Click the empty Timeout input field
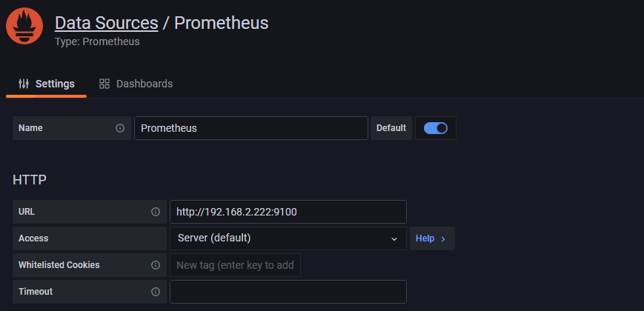This screenshot has width=644, height=311. click(x=288, y=292)
